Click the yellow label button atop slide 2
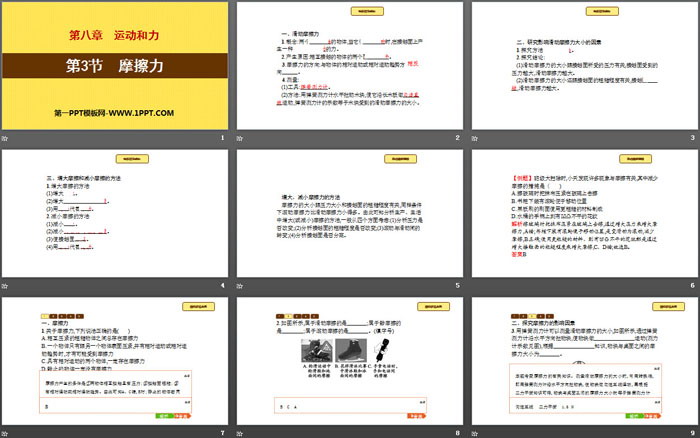 pos(350,13)
